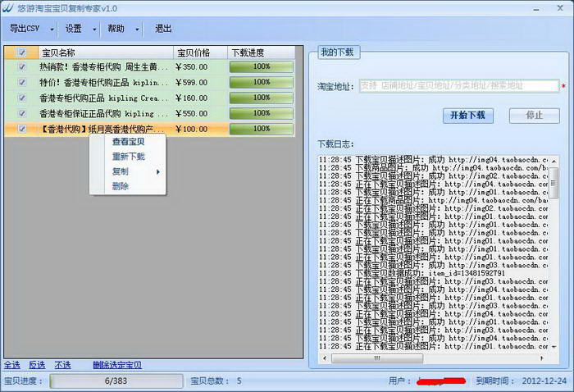Click the 宝贝进度 6/383 progress bar
Screen dimensions: 574x392
[116, 381]
